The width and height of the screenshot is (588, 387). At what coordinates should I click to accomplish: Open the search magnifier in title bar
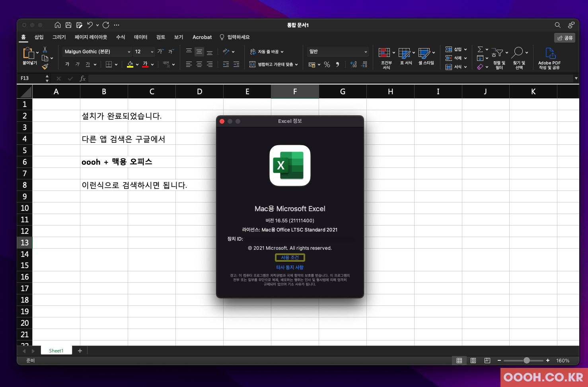[558, 25]
